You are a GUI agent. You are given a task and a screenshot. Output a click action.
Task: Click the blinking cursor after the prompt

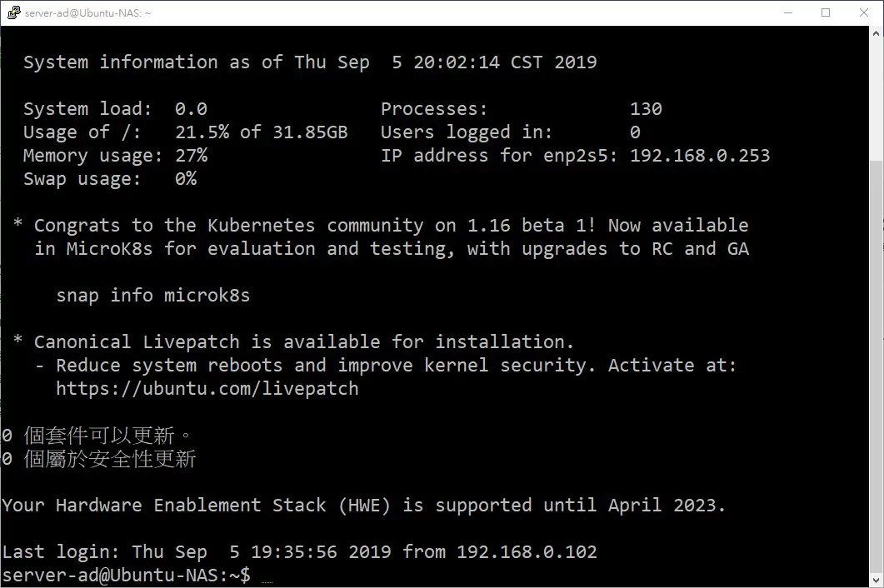tap(267, 581)
